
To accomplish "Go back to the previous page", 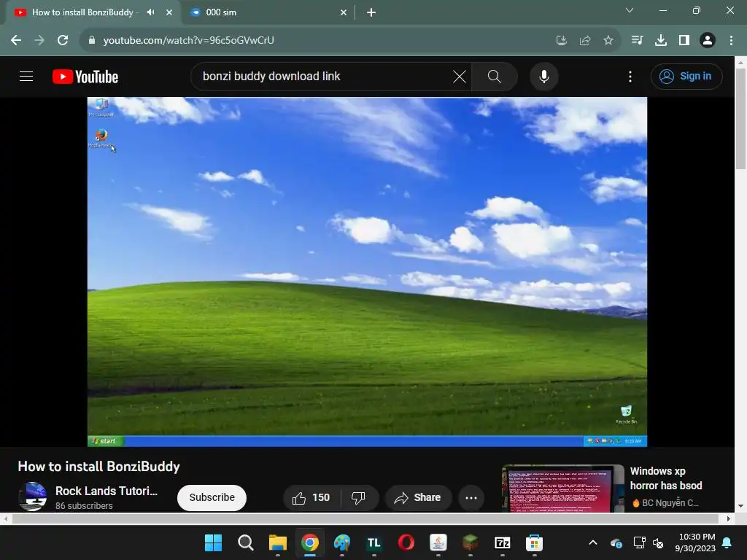I will point(16,41).
